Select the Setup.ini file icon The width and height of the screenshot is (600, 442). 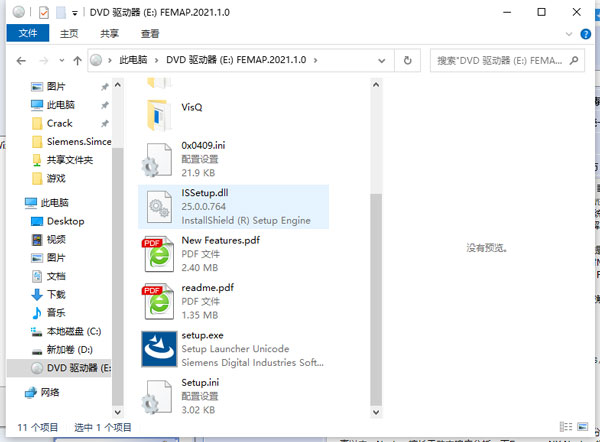(x=159, y=396)
